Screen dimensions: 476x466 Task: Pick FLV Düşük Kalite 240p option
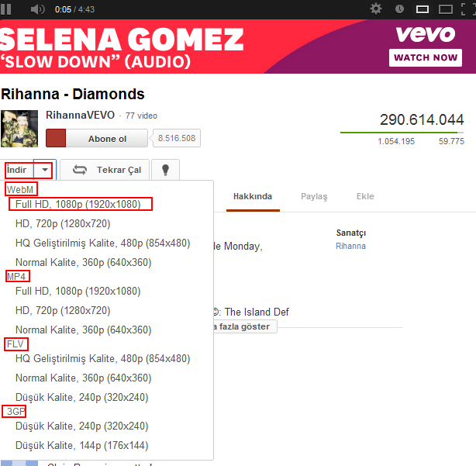82,397
